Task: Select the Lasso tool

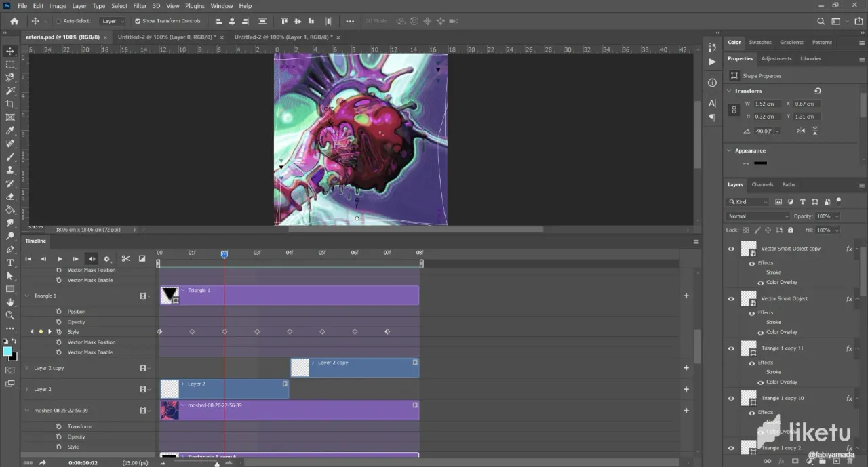Action: click(x=10, y=77)
